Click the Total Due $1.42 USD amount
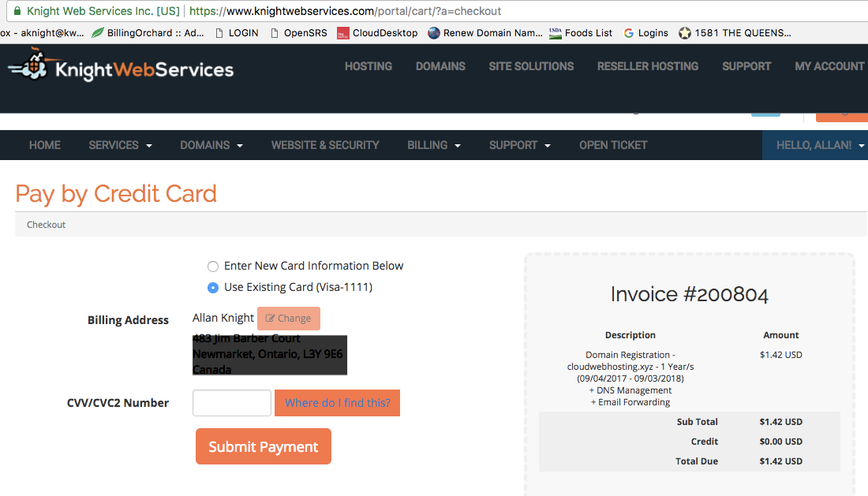 tap(780, 461)
